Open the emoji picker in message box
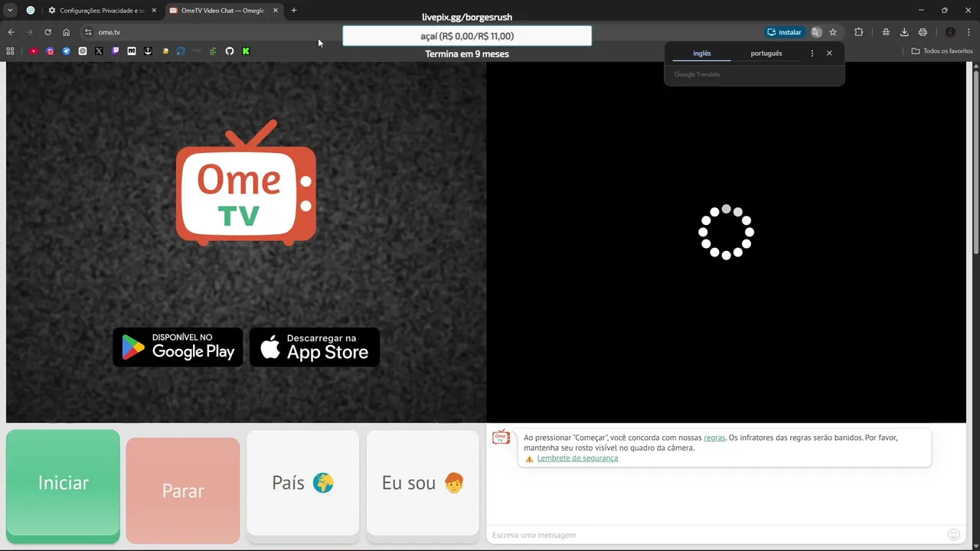Screen dimensions: 980x551 [954, 535]
